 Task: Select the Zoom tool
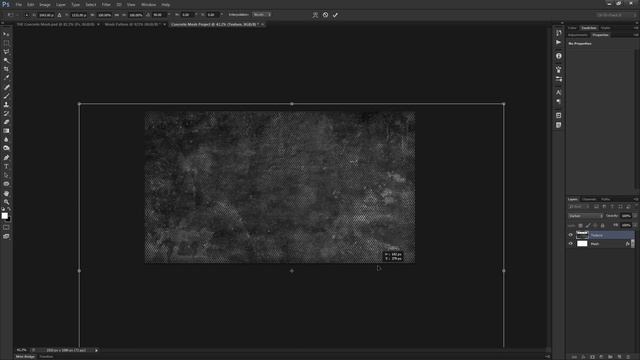[x=6, y=202]
